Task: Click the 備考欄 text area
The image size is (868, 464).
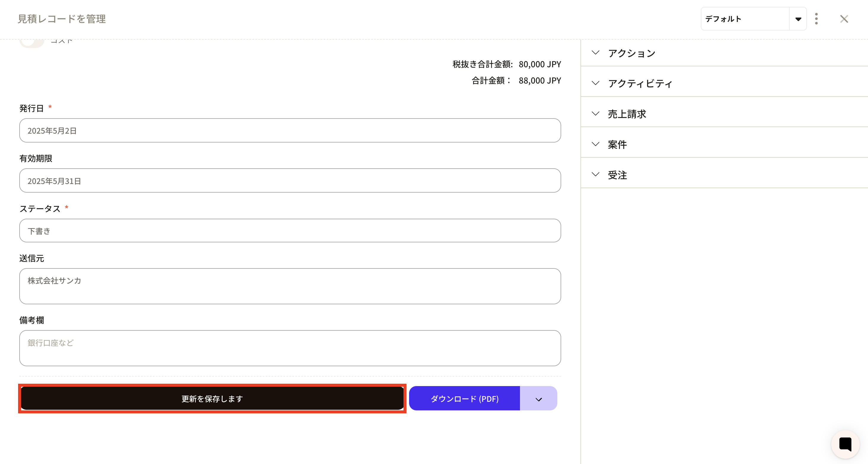Action: (290, 348)
